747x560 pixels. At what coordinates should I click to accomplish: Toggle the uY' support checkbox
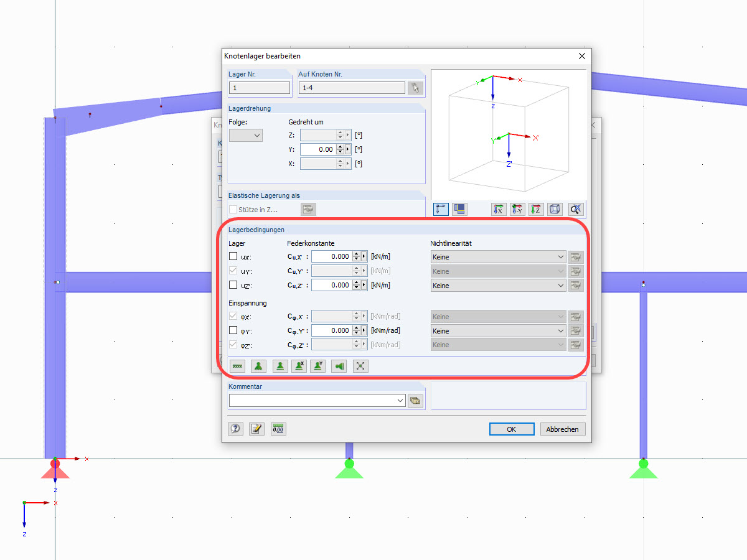[x=233, y=271]
